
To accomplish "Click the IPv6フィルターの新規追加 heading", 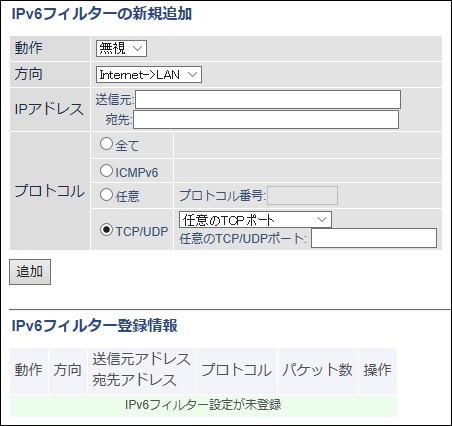I will click(x=102, y=14).
